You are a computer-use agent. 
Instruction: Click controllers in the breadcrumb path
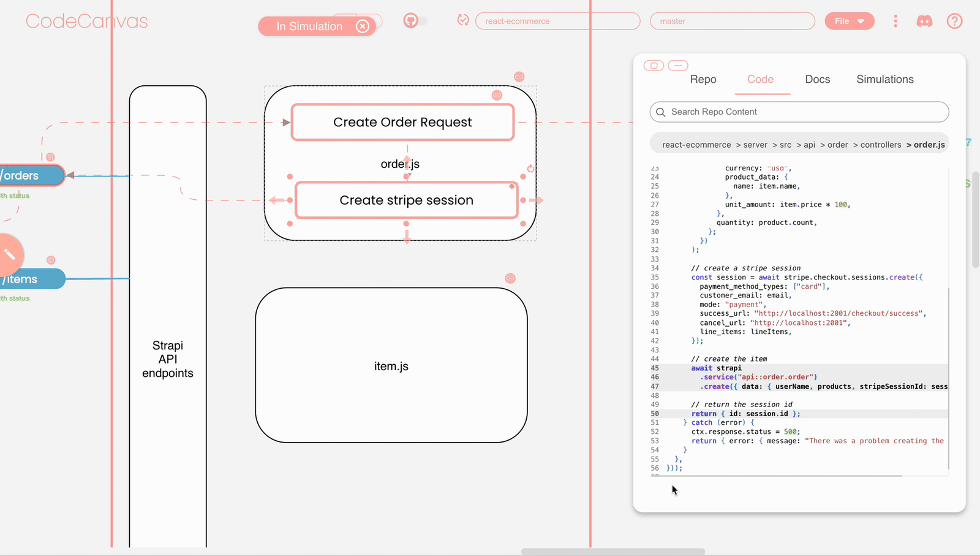point(881,144)
